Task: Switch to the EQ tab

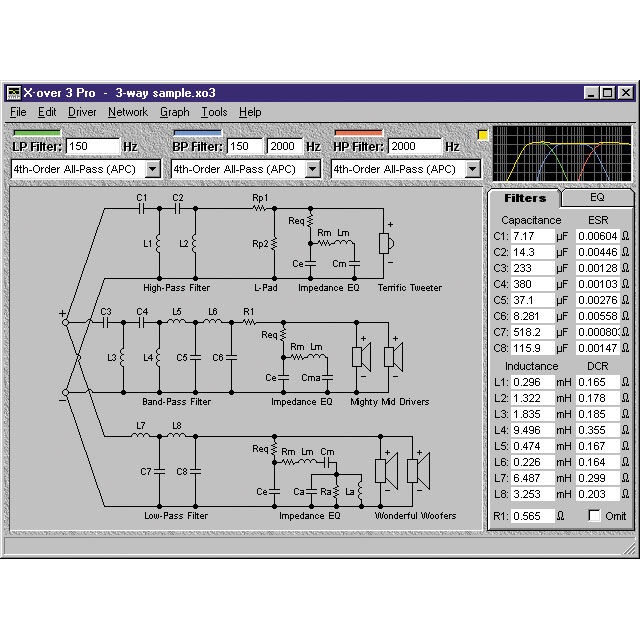Action: (x=597, y=197)
